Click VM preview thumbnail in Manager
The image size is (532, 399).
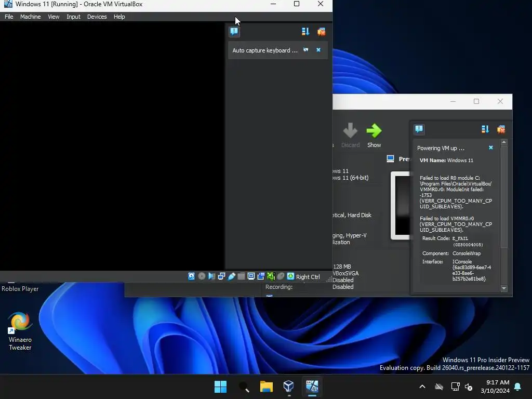[401, 205]
